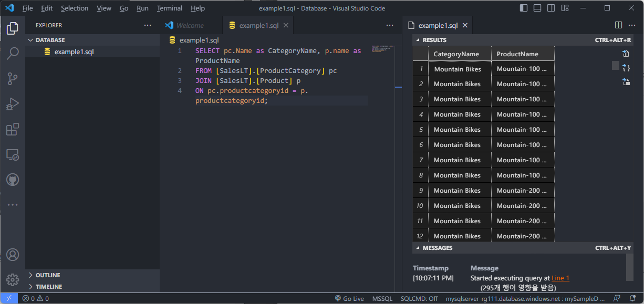Click the results grid scrollbar thumb
This screenshot has width=644, height=304.
(x=615, y=66)
